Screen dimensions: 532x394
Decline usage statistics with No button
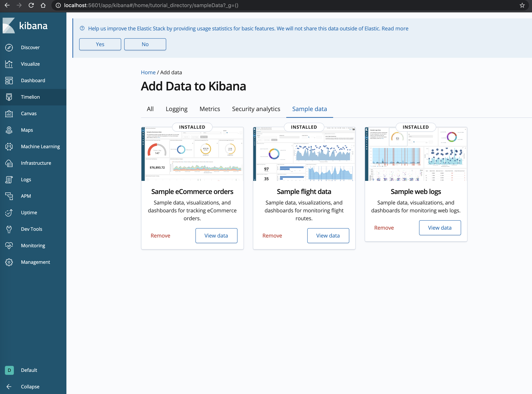[145, 44]
